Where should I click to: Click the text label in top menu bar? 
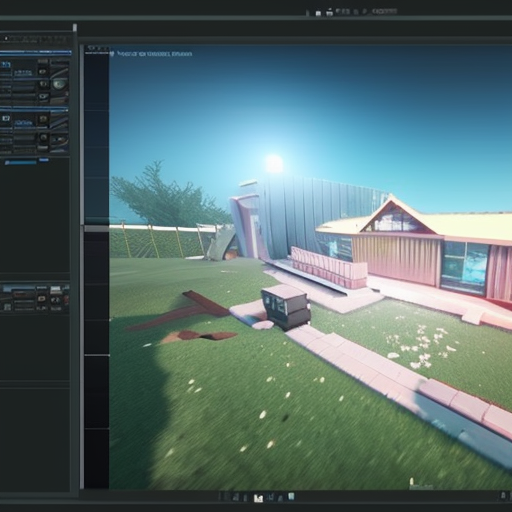tap(384, 11)
